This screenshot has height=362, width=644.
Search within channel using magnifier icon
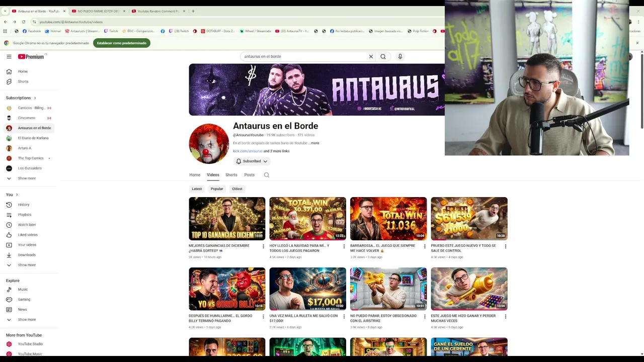tap(267, 175)
